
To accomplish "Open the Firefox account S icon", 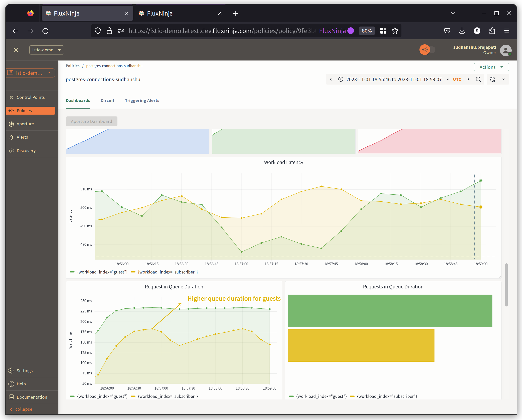I will tap(477, 31).
